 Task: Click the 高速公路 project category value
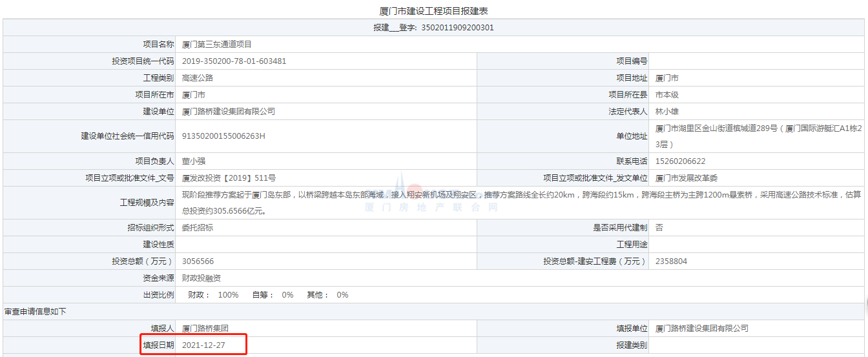coord(198,78)
